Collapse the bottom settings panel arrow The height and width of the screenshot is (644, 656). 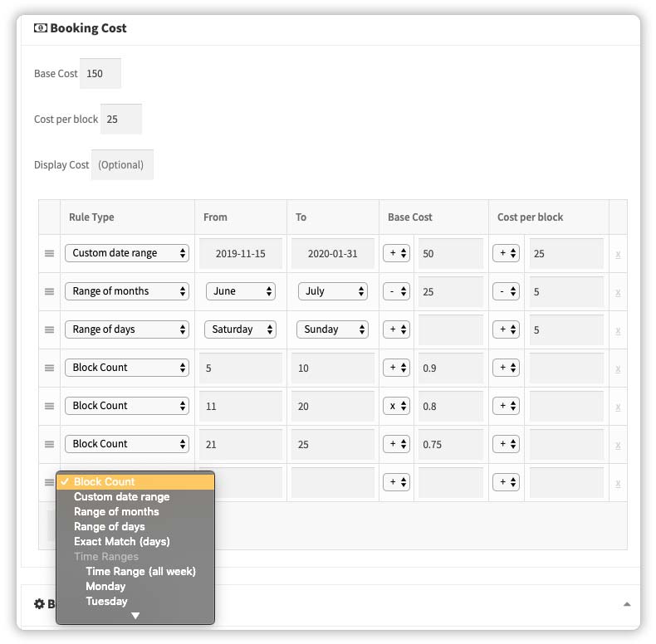[x=627, y=604]
